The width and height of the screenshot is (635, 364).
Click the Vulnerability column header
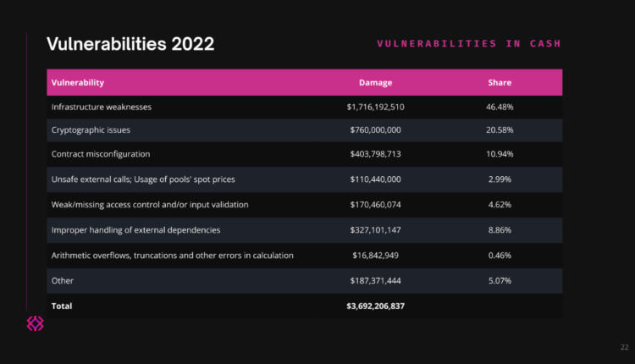click(78, 83)
